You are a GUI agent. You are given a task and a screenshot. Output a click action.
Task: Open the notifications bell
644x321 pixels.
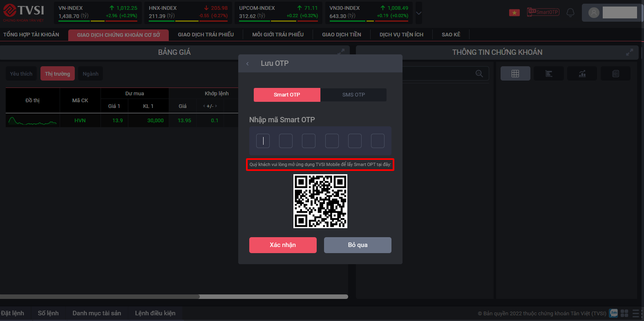570,13
